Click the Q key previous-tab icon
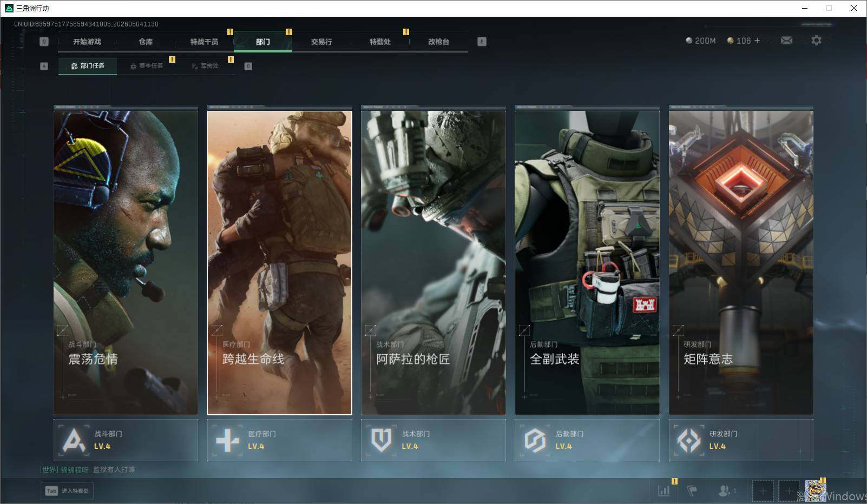The image size is (867, 504). pyautogui.click(x=44, y=42)
